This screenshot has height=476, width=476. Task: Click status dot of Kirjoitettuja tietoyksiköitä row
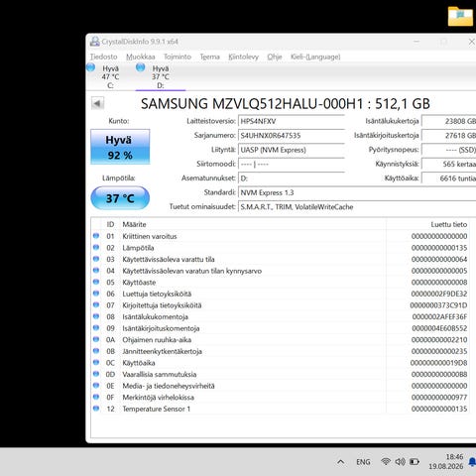[x=96, y=304]
